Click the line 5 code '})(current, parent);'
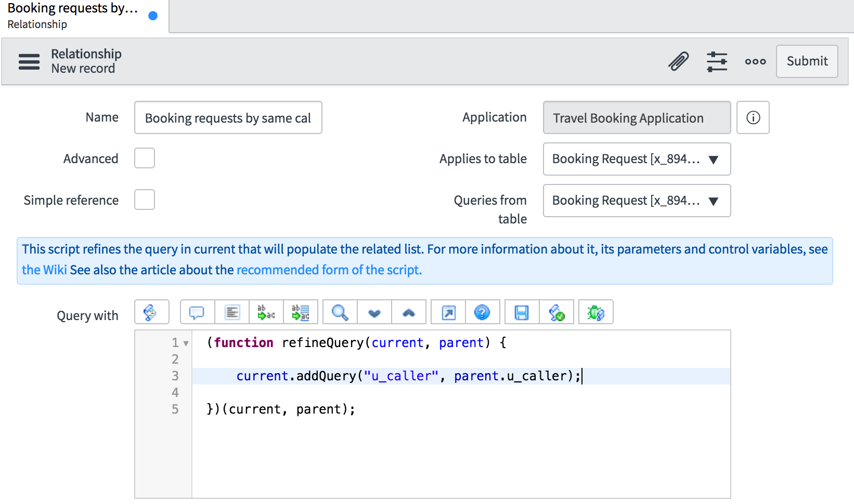 point(281,409)
